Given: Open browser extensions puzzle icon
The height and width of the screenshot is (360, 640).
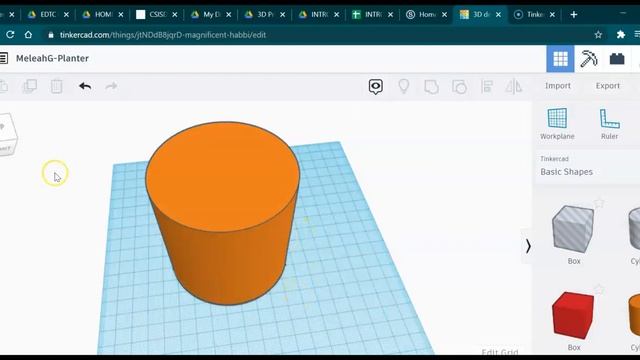Looking at the screenshot, I should (x=620, y=35).
